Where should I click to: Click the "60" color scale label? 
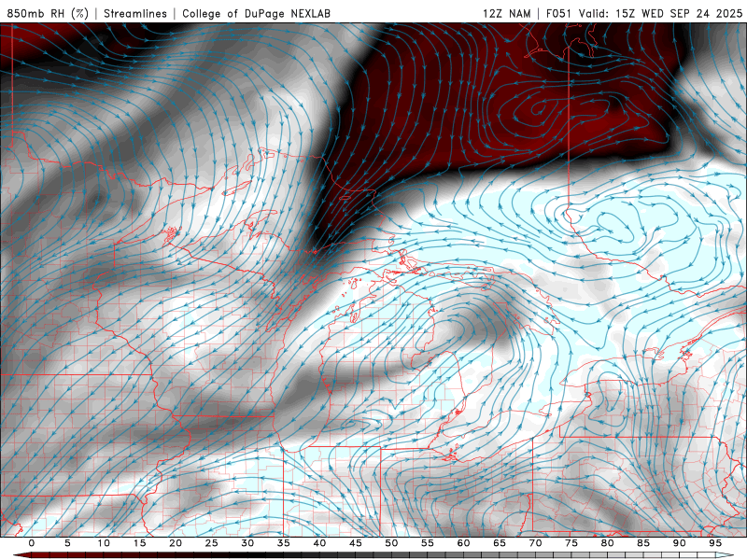(x=463, y=543)
